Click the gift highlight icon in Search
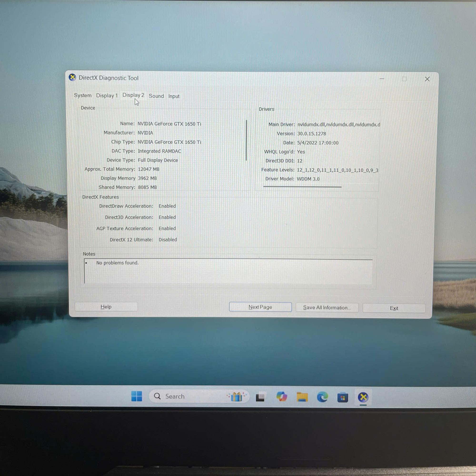Screen dimensions: 476x476 click(236, 397)
